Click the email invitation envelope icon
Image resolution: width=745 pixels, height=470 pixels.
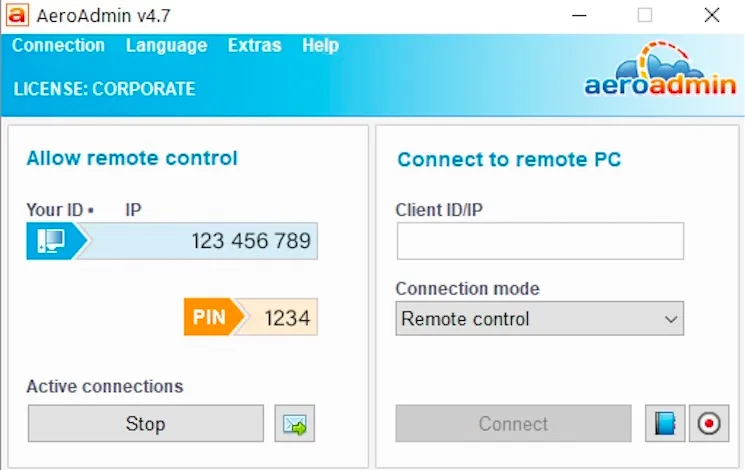click(295, 423)
